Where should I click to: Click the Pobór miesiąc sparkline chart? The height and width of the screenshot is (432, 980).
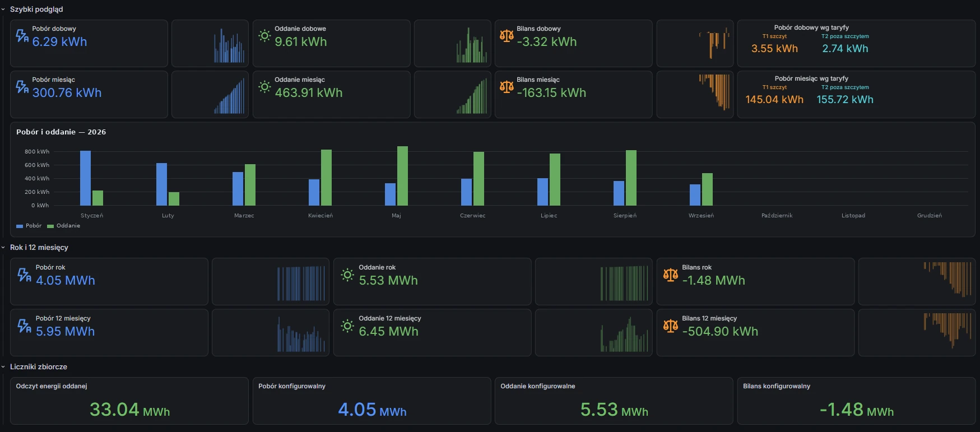coord(229,95)
